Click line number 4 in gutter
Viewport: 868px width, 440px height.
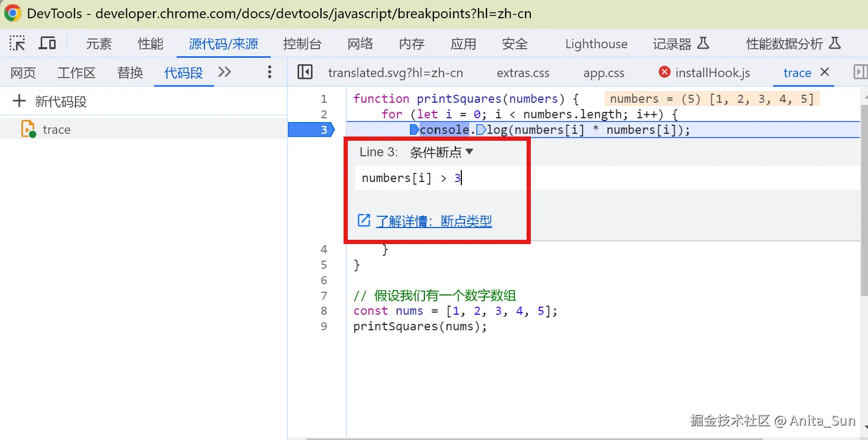pyautogui.click(x=323, y=249)
